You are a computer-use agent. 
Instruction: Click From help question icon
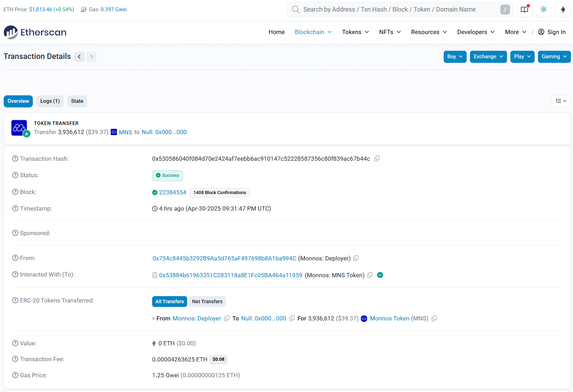click(15, 258)
